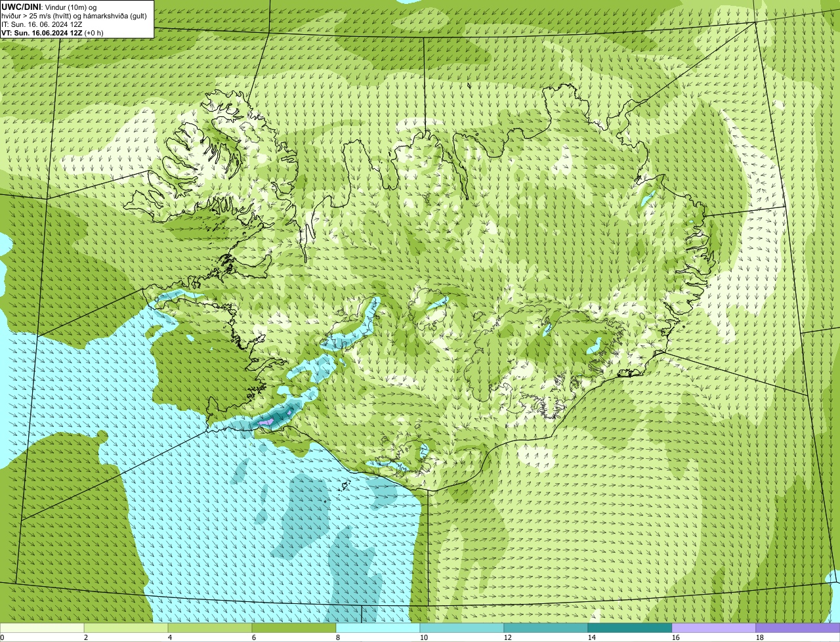Click the legend label '12'
Screen dimensions: 840x642
click(508, 637)
